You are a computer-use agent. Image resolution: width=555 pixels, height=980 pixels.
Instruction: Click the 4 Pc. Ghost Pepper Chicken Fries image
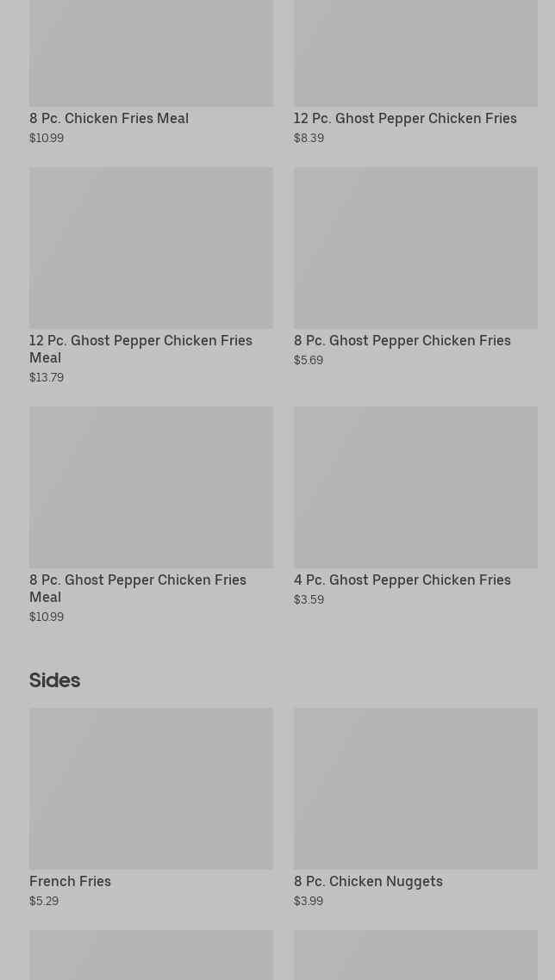pos(415,487)
